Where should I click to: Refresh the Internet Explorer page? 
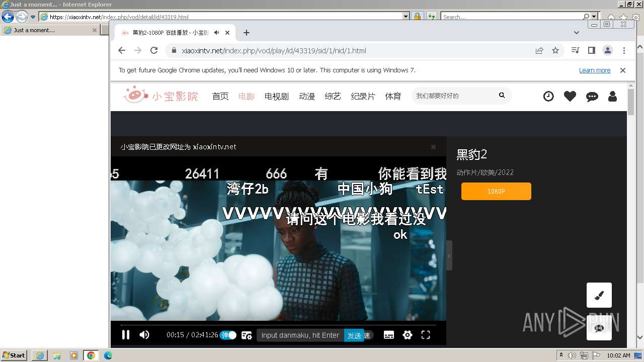pos(431,17)
